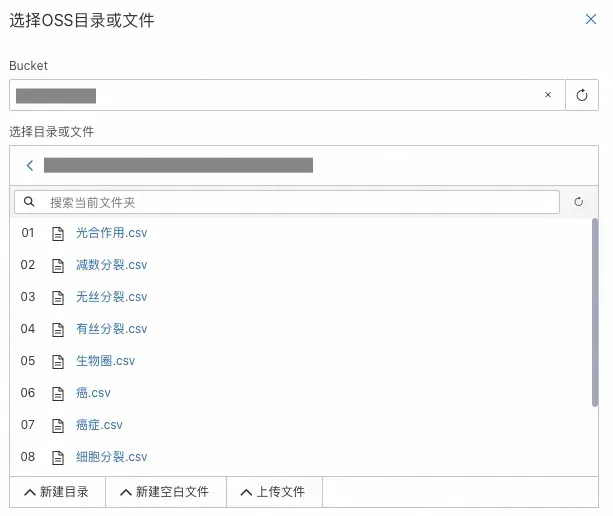Click the Bucket refresh icon button
Image resolution: width=613 pixels, height=516 pixels.
(582, 95)
